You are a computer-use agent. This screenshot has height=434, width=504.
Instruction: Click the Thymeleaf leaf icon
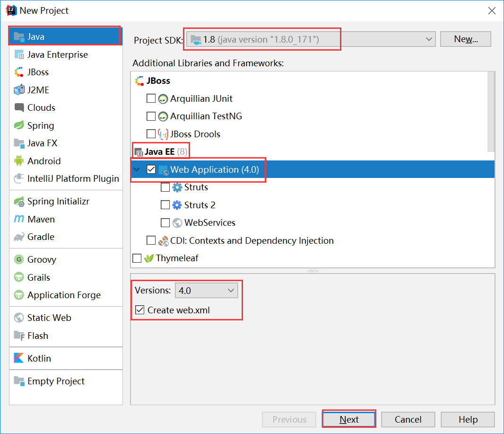coord(149,258)
